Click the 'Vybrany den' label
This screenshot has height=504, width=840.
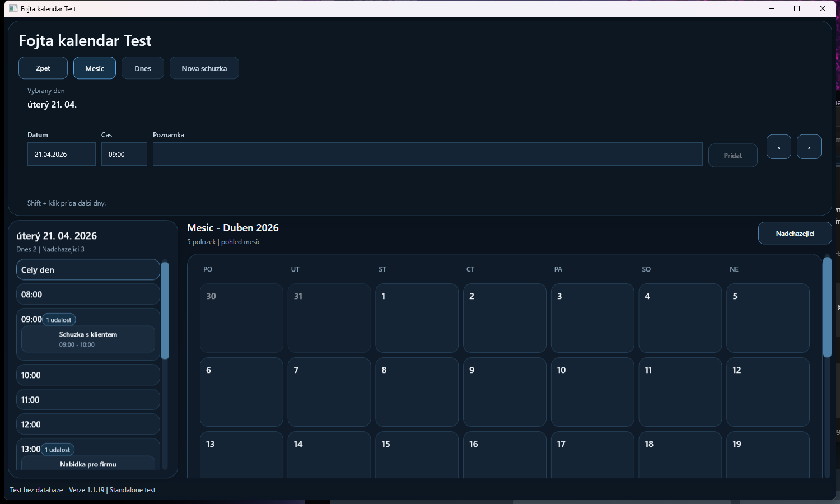pyautogui.click(x=46, y=91)
